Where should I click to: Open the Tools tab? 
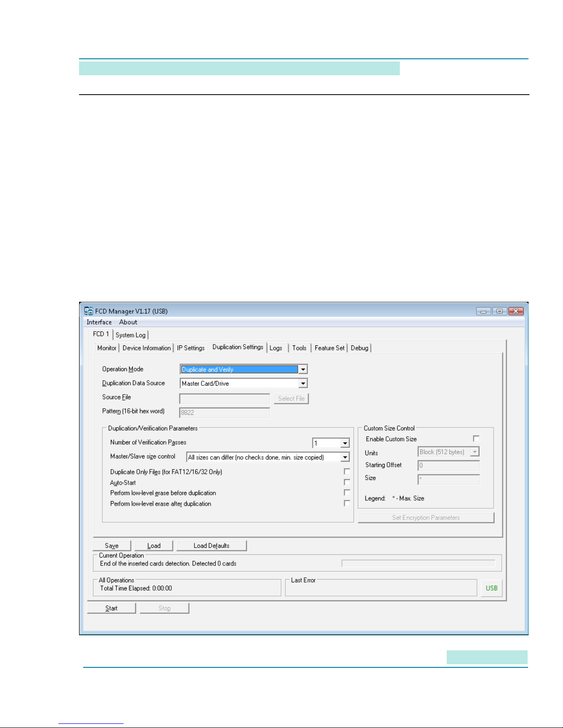click(299, 348)
